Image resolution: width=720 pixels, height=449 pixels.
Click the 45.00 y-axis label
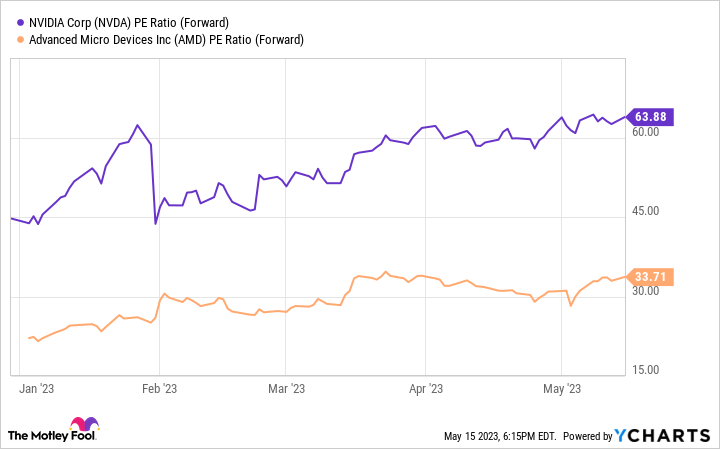tap(647, 211)
